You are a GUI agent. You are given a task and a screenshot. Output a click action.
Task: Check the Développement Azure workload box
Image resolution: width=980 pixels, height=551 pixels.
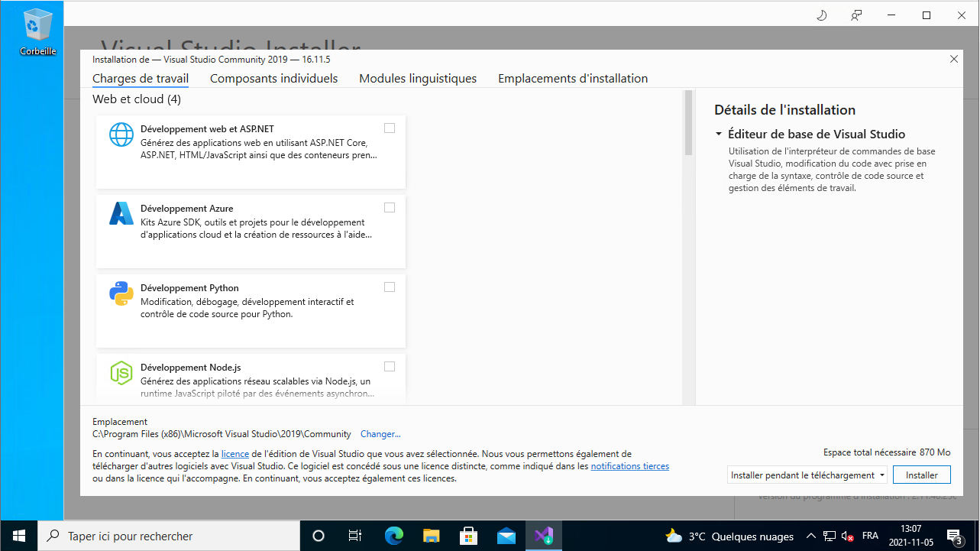(390, 208)
